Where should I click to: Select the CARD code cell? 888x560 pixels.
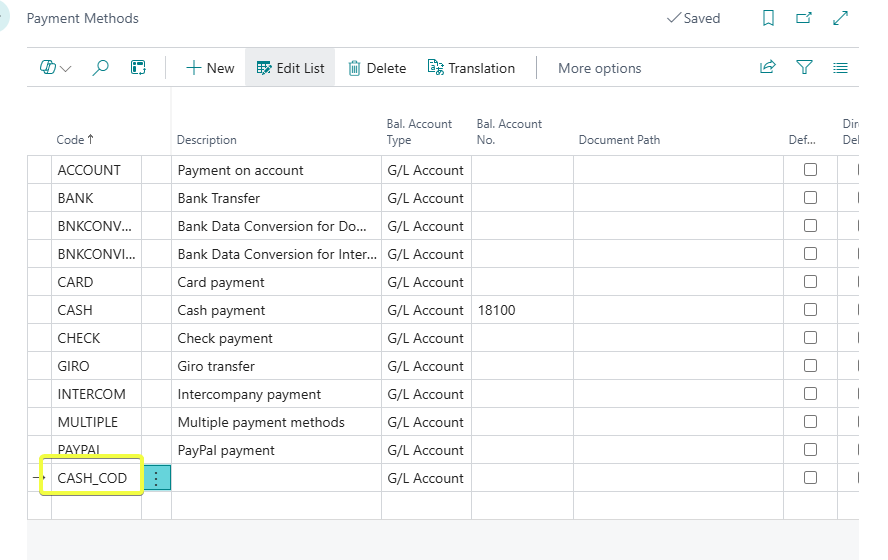click(x=96, y=282)
